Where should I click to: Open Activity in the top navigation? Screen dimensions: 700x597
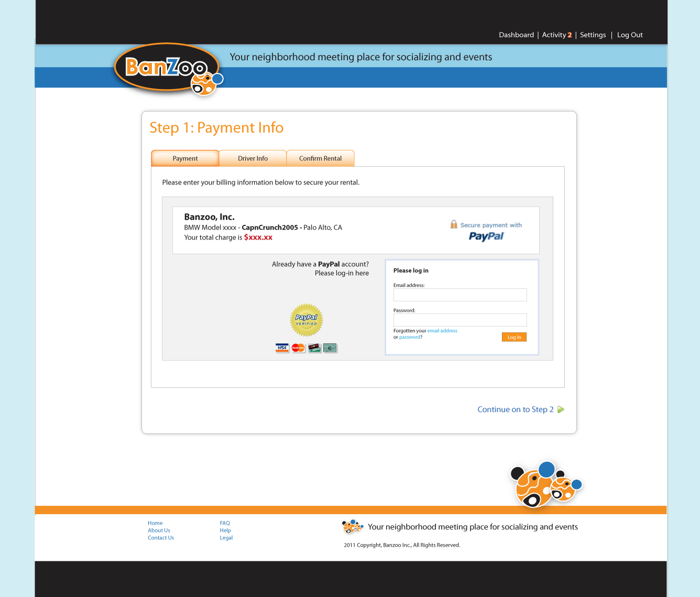tap(554, 35)
